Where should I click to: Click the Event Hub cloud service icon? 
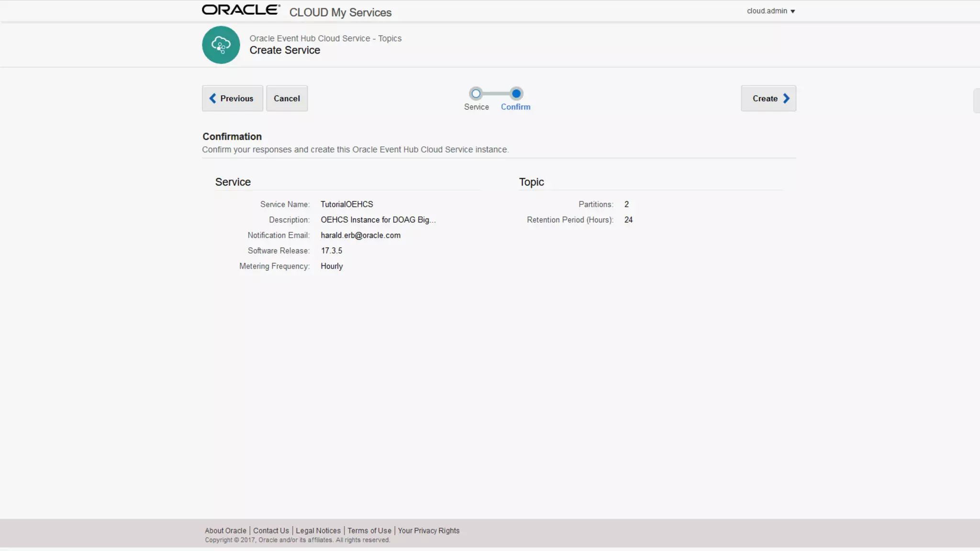point(221,45)
